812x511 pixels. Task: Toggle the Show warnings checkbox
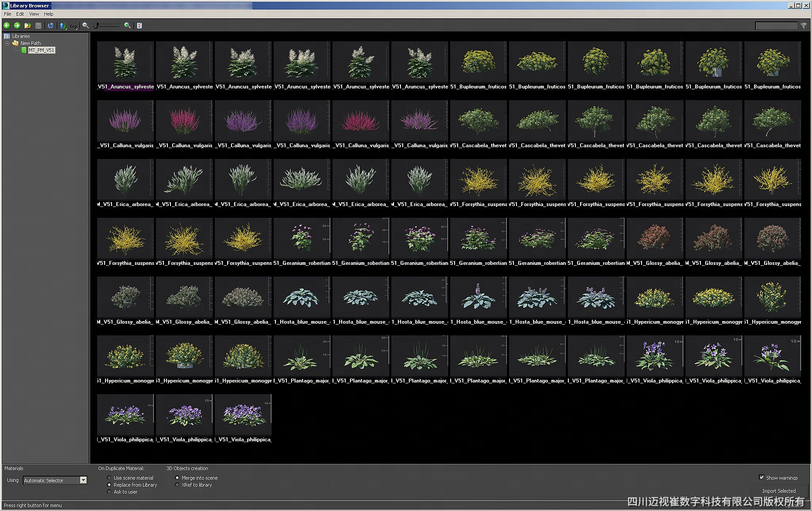point(761,477)
